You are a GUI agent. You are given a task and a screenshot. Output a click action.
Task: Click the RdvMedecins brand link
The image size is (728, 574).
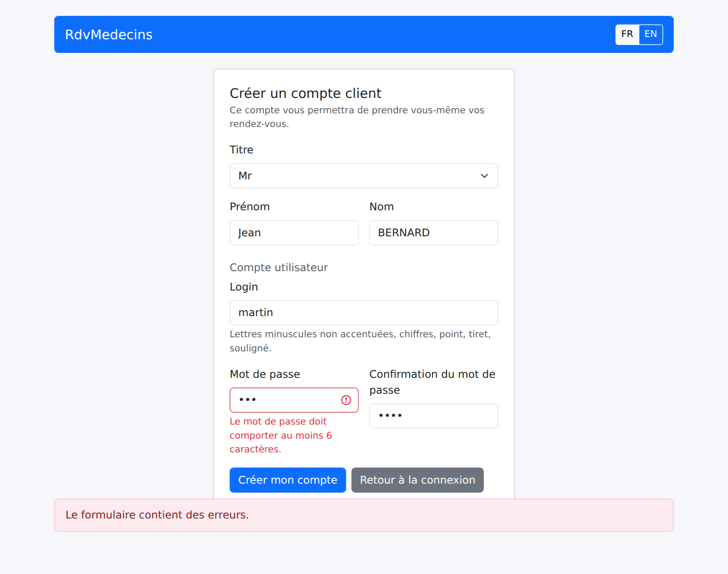pos(109,34)
